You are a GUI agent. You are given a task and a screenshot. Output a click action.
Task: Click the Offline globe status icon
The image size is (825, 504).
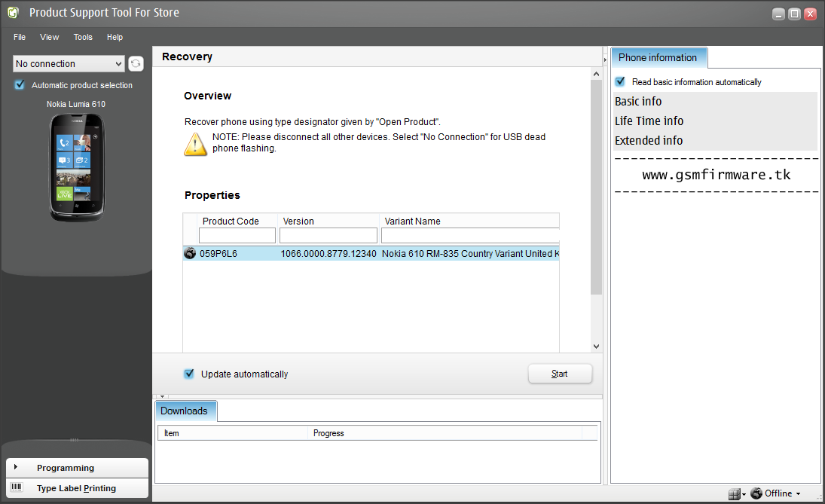click(x=756, y=493)
